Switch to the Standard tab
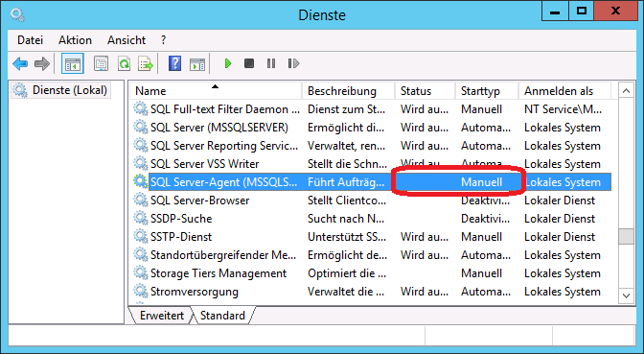 tap(222, 316)
